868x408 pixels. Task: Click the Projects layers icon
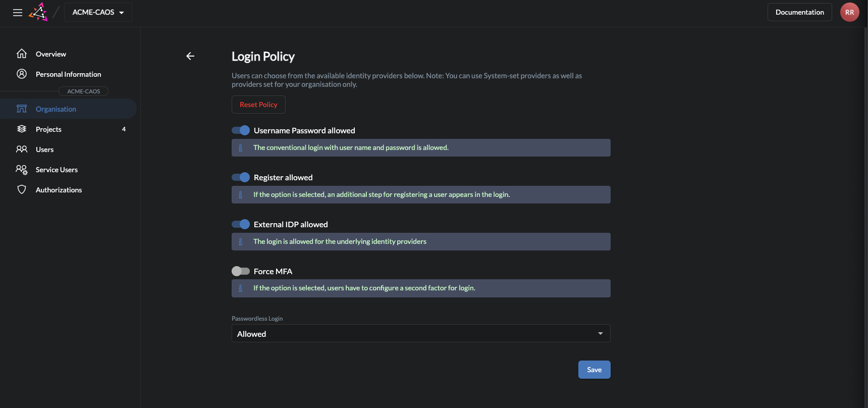[x=22, y=129]
